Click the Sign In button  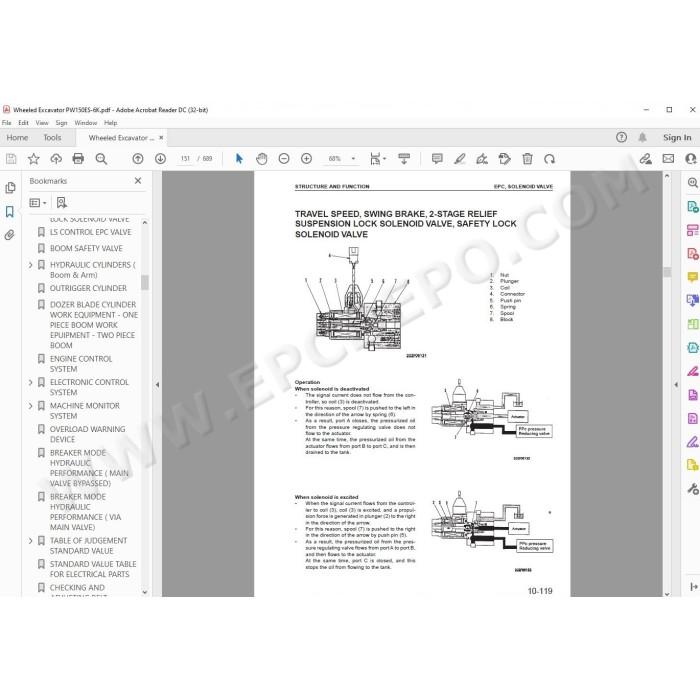[677, 138]
